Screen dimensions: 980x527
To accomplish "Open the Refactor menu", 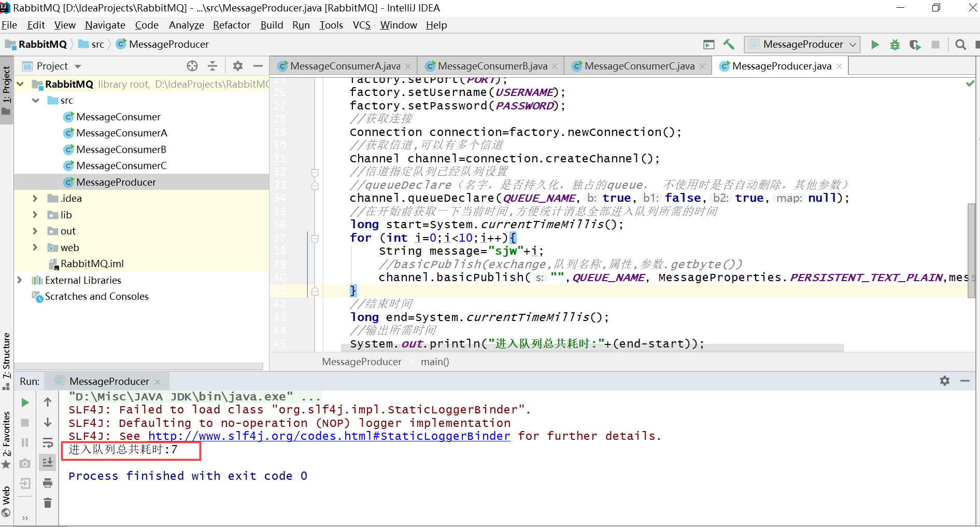I will (231, 25).
